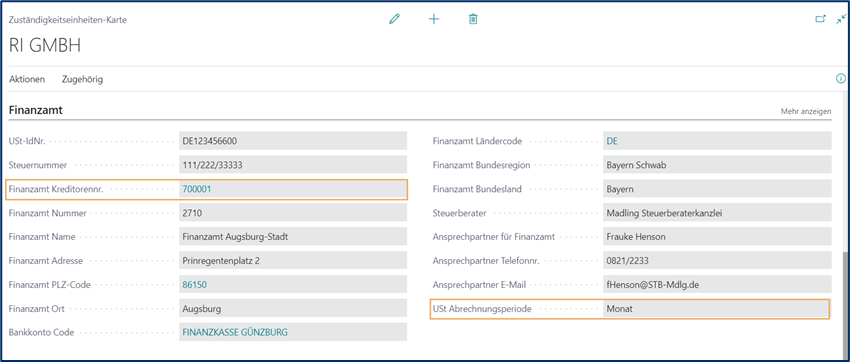Screen dimensions: 850x362
Task: Open the Aktionen menu
Action: [27, 79]
